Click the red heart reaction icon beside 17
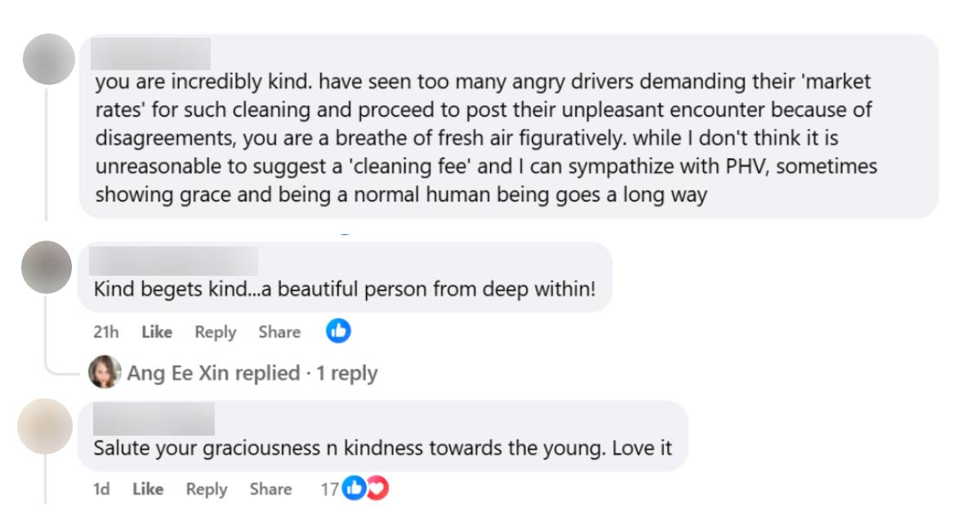 [x=376, y=488]
